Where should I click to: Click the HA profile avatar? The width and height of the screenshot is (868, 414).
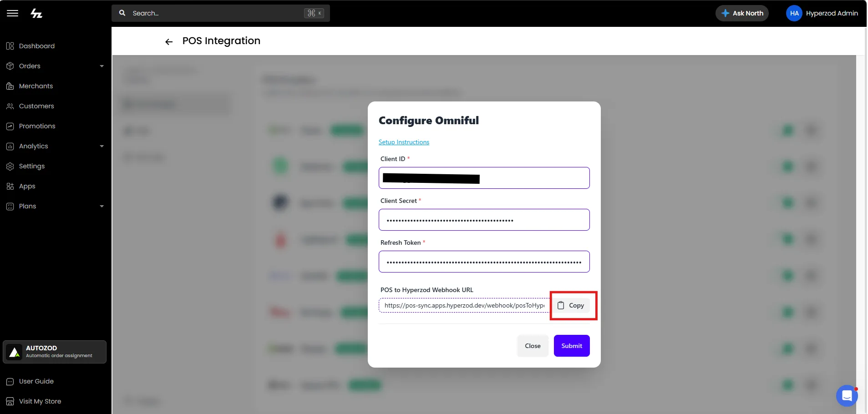point(794,13)
